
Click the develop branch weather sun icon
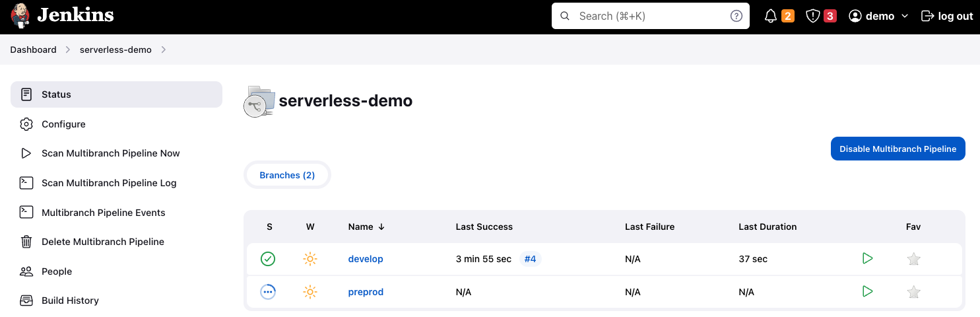point(310,259)
